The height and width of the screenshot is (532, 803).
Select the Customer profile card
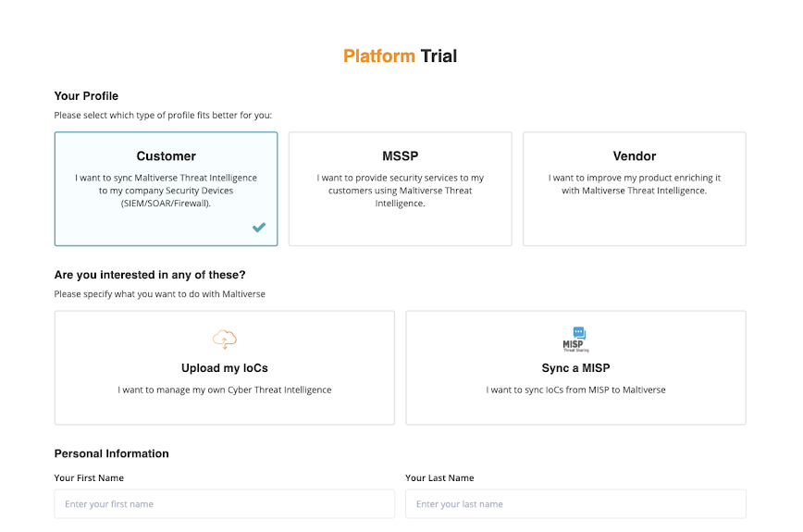[166, 189]
